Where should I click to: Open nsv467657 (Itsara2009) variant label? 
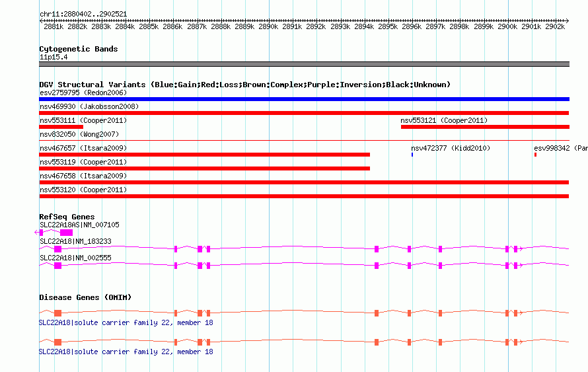point(83,148)
